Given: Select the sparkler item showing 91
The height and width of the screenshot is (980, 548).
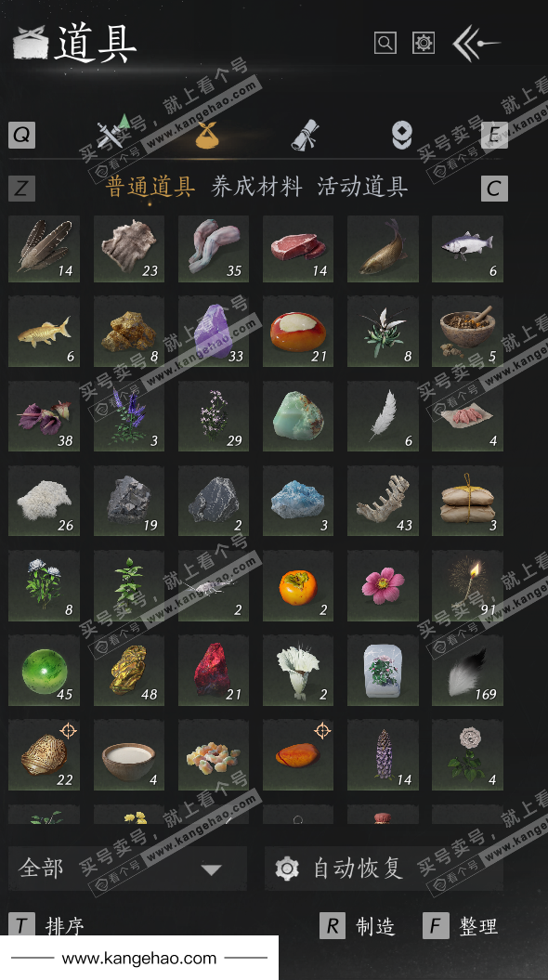Looking at the screenshot, I should [x=467, y=585].
